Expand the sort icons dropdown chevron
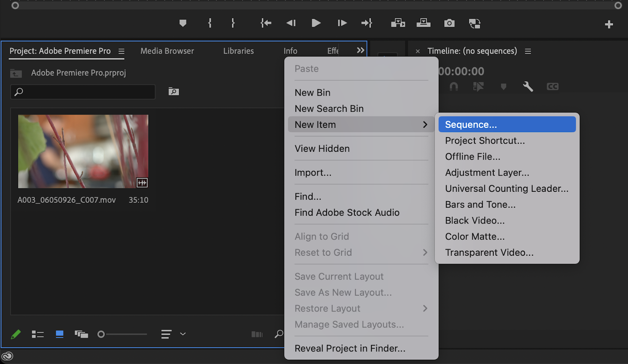This screenshot has width=628, height=364. pos(183,334)
